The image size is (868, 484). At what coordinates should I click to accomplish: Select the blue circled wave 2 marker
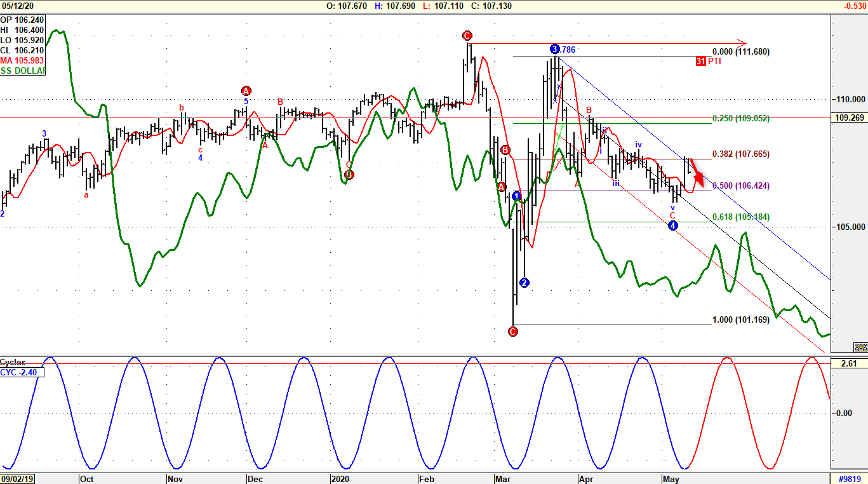[524, 283]
